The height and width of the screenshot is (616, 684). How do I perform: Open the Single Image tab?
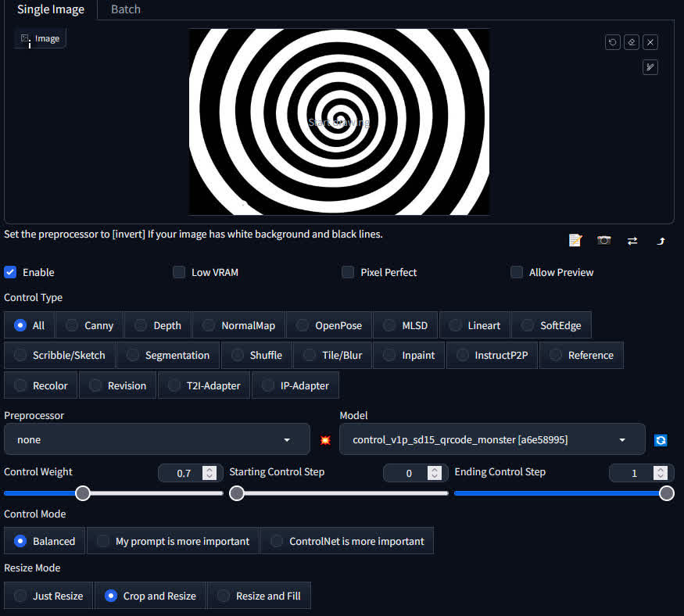click(50, 9)
